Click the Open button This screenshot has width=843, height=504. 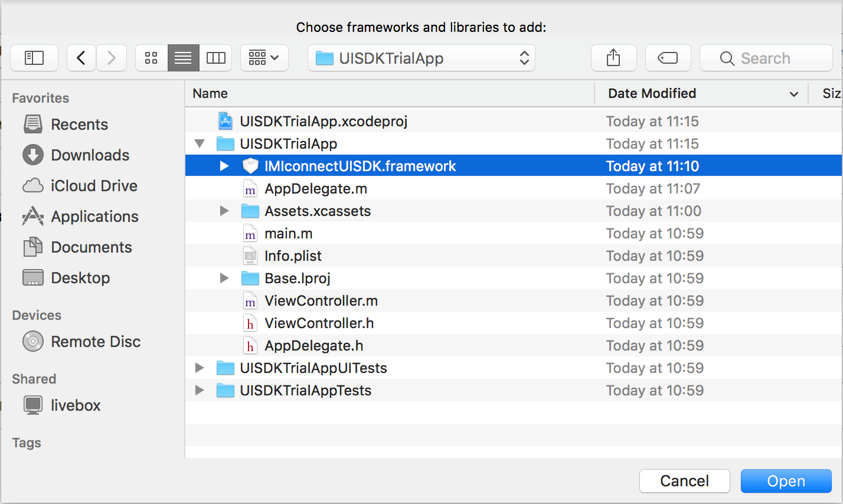pyautogui.click(x=786, y=481)
